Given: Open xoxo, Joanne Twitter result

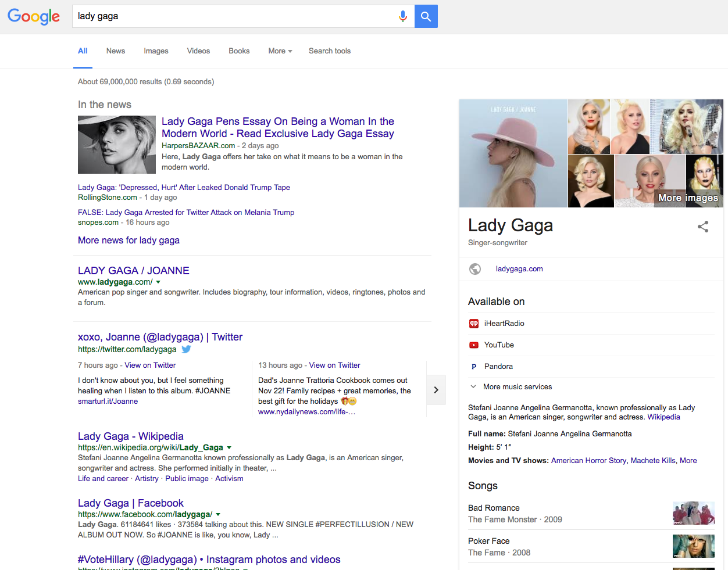Looking at the screenshot, I should click(x=160, y=337).
